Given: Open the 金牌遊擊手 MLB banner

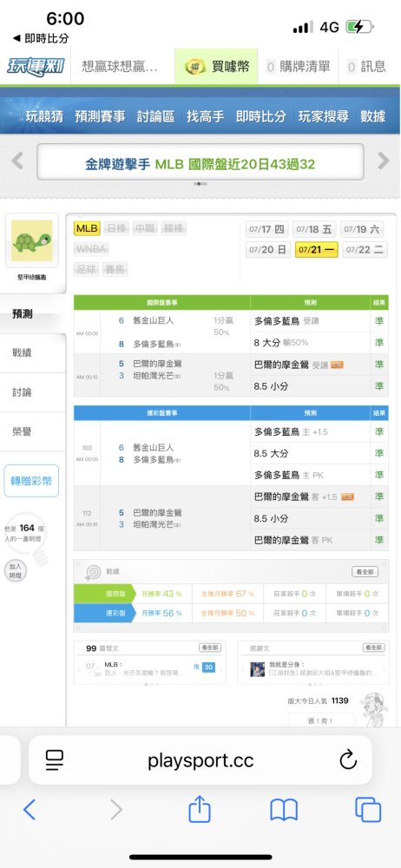Looking at the screenshot, I should click(200, 162).
